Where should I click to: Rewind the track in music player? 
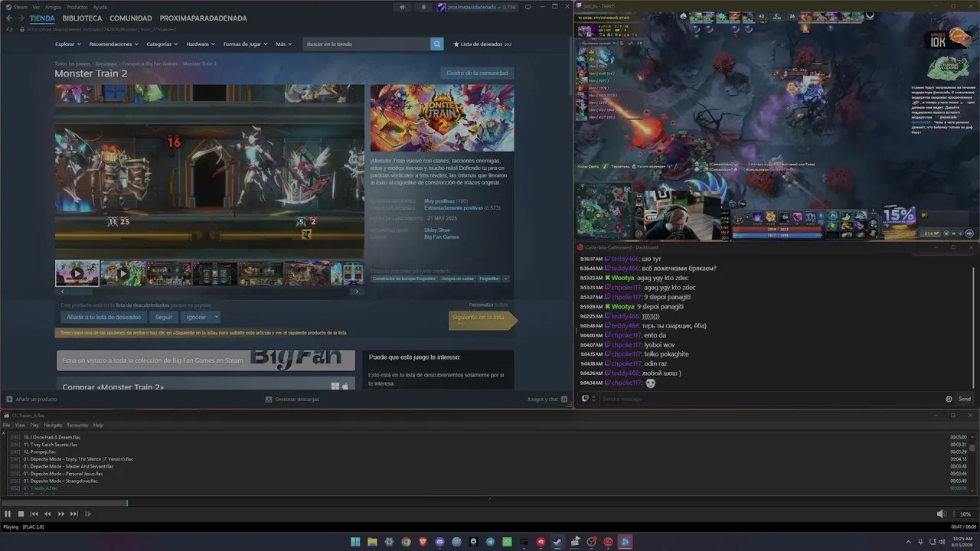tap(47, 514)
